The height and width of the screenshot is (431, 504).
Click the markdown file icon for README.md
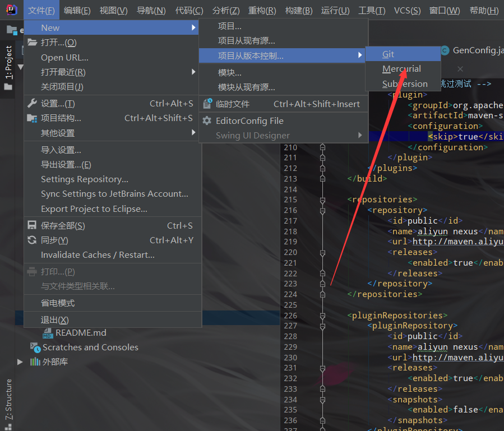[48, 333]
